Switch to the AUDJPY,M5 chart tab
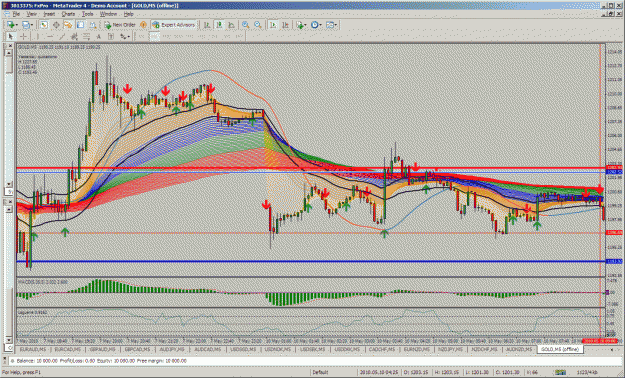 [x=172, y=349]
